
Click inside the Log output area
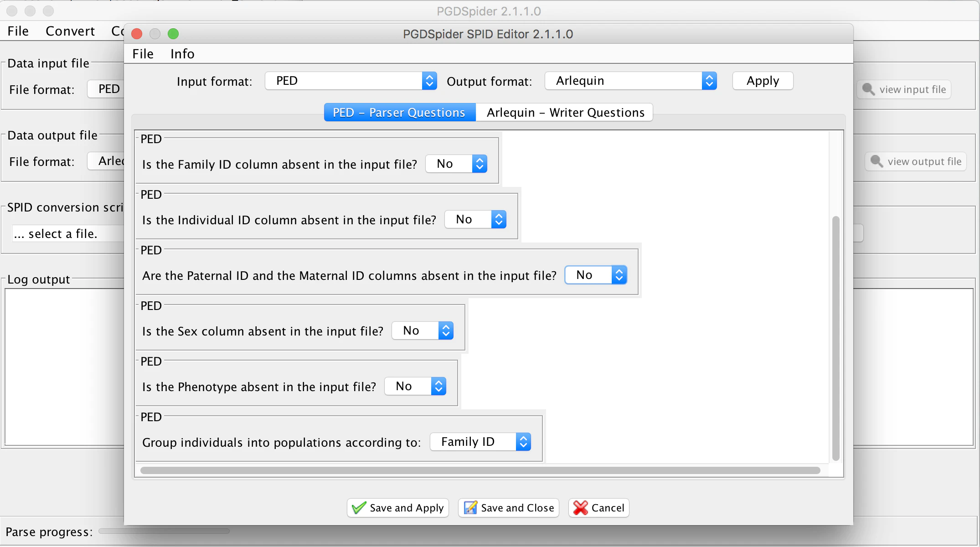64,366
